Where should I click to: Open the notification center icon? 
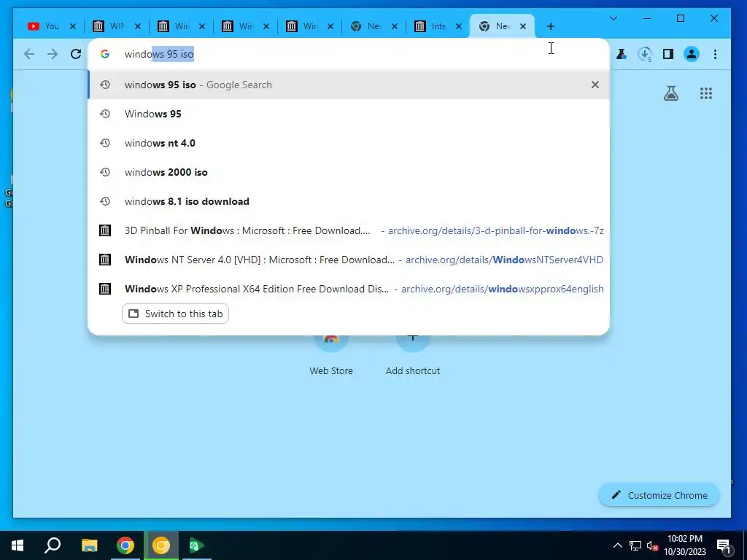(x=724, y=546)
